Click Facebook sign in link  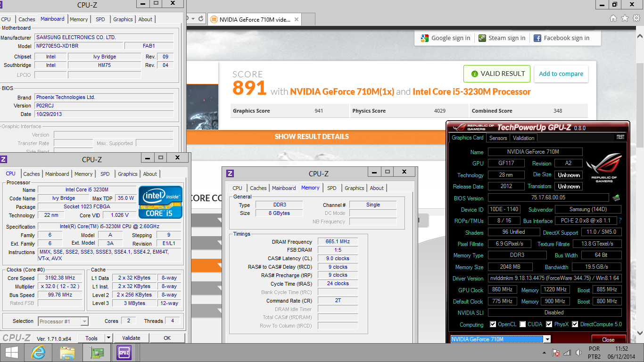(x=561, y=38)
